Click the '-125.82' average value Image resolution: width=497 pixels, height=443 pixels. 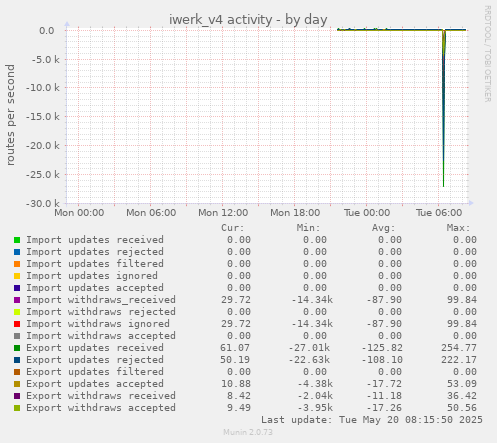click(382, 348)
